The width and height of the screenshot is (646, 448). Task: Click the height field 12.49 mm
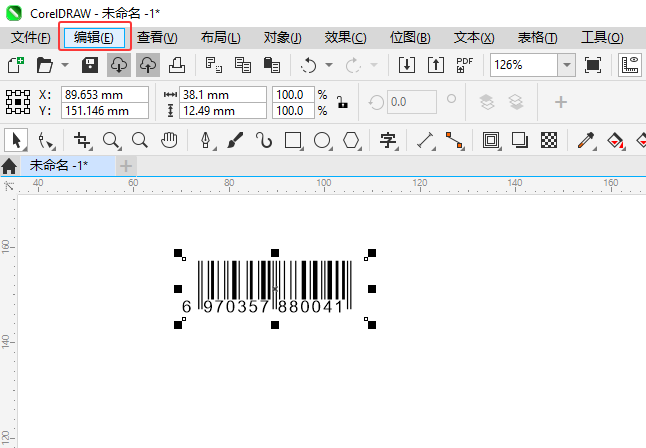pyautogui.click(x=223, y=110)
